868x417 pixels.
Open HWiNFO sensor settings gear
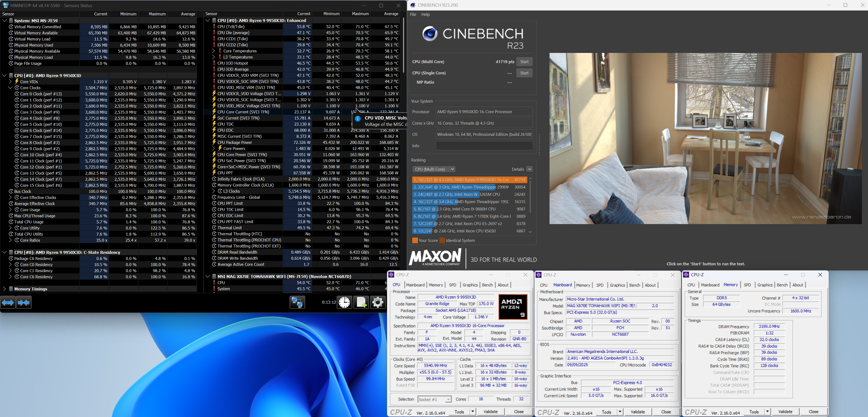378,302
